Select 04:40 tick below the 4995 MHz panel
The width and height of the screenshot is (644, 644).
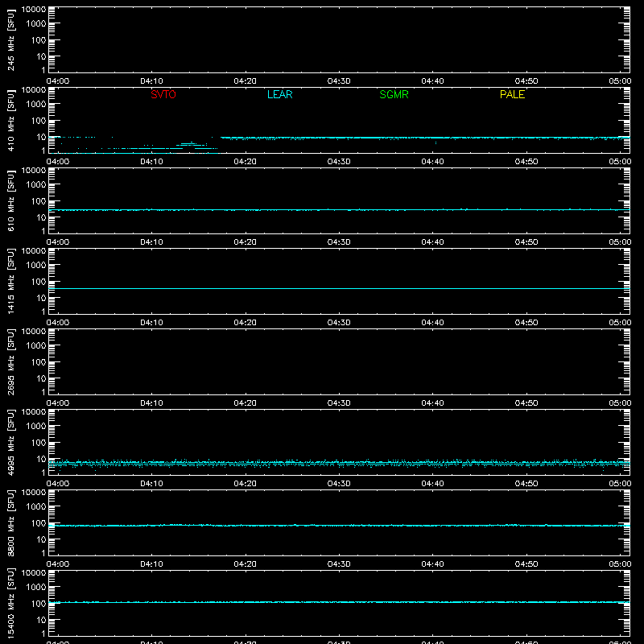tap(432, 484)
